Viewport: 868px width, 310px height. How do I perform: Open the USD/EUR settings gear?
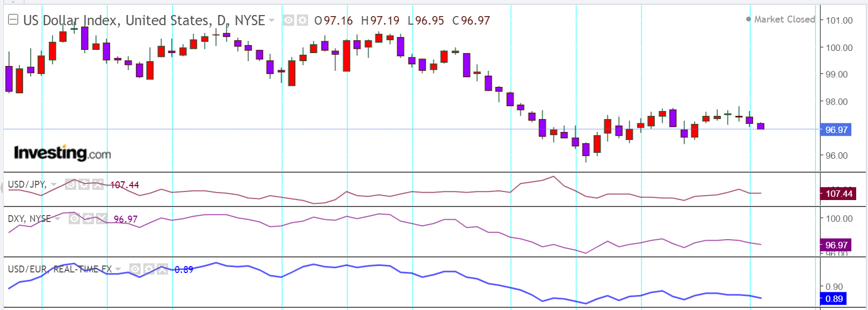pyautogui.click(x=149, y=269)
